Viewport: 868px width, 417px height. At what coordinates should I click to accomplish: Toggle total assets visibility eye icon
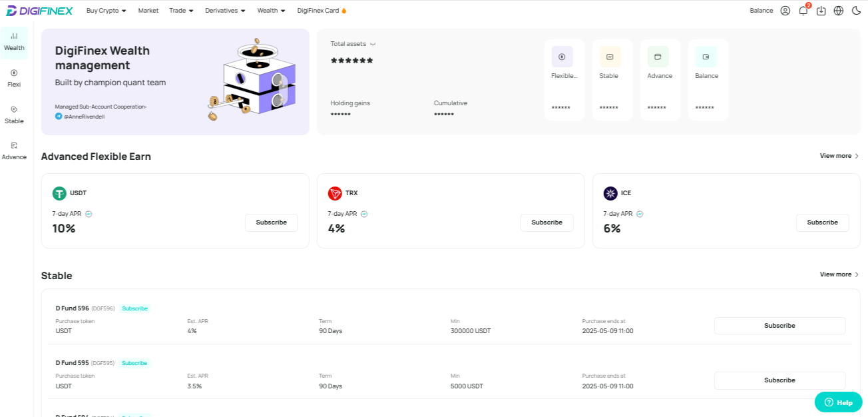tap(373, 44)
